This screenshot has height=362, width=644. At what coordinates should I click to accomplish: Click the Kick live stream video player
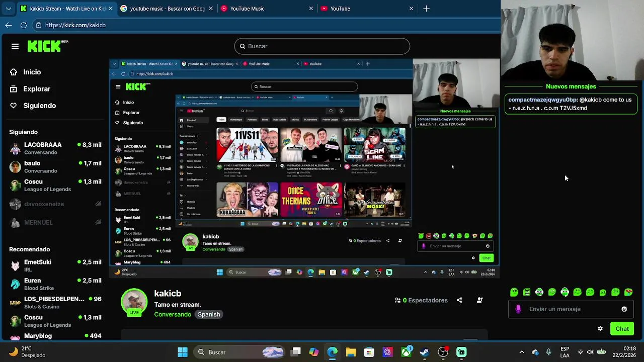tap(305, 169)
